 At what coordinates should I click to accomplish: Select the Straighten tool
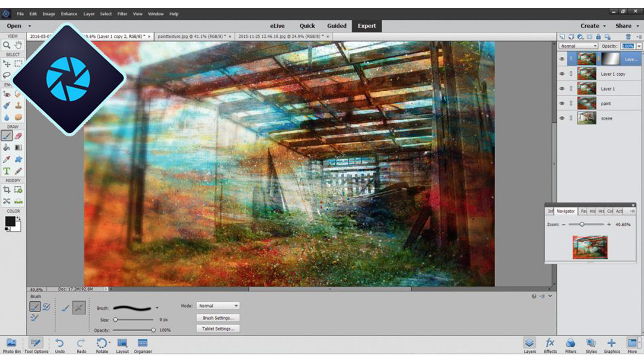pyautogui.click(x=19, y=201)
